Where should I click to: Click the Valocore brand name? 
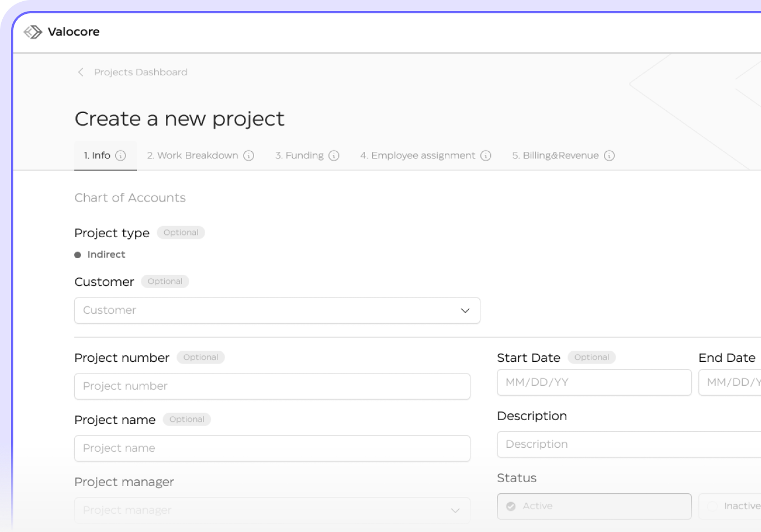pos(74,32)
